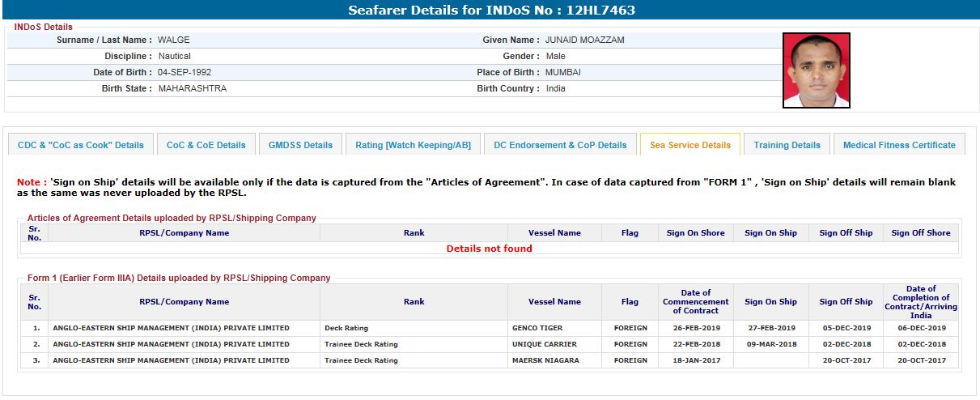Screen dimensions: 980x400
Task: Open the Medical Fitness Certificate tab
Action: (898, 145)
